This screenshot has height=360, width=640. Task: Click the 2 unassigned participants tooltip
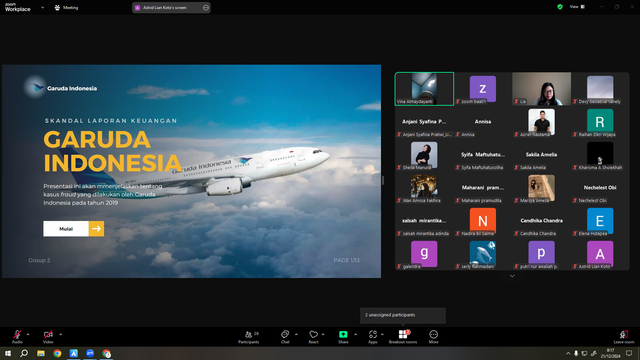click(403, 316)
